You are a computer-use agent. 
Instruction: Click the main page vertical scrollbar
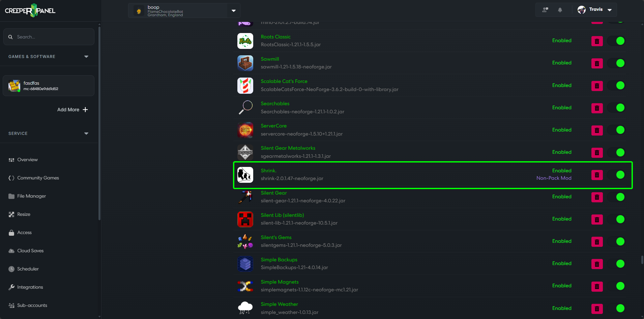click(x=642, y=260)
